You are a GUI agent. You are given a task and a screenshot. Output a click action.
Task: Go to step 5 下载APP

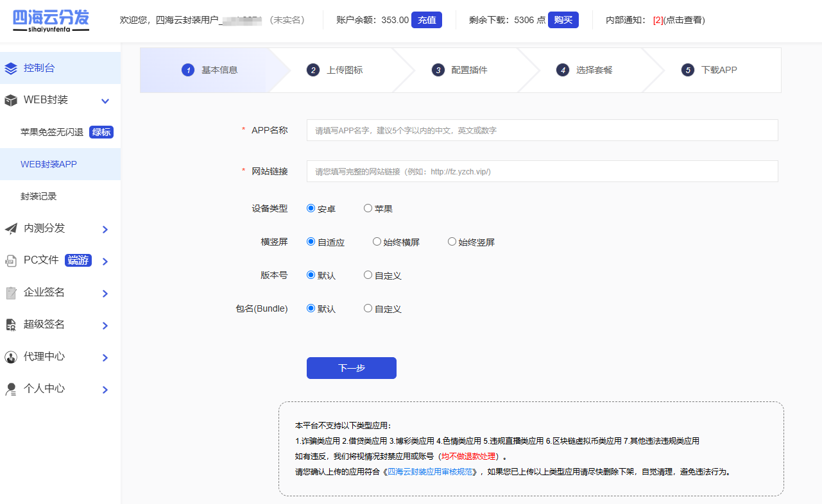[709, 70]
